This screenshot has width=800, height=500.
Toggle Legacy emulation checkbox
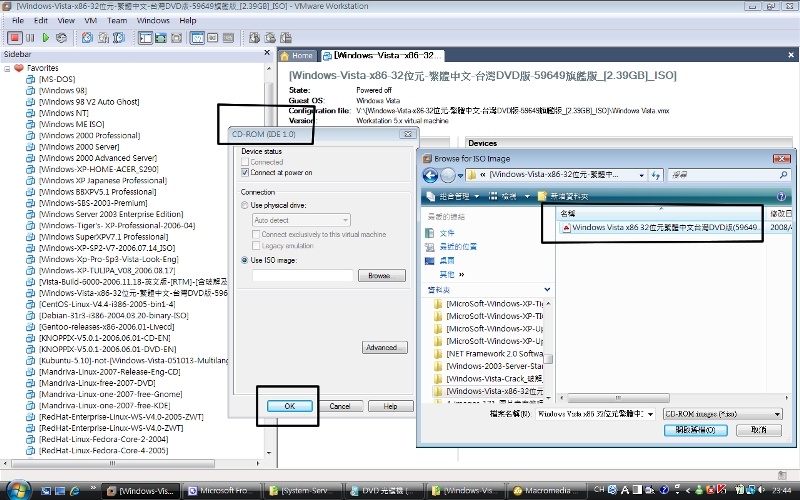pyautogui.click(x=256, y=245)
